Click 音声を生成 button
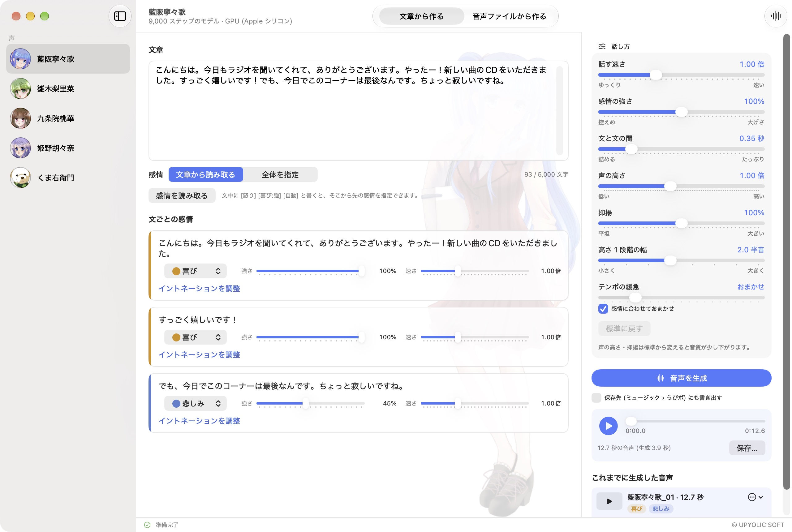The height and width of the screenshot is (532, 792). click(x=681, y=378)
